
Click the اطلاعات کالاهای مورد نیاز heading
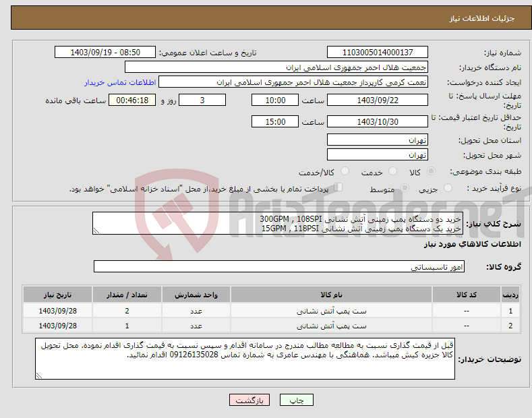pos(472,244)
